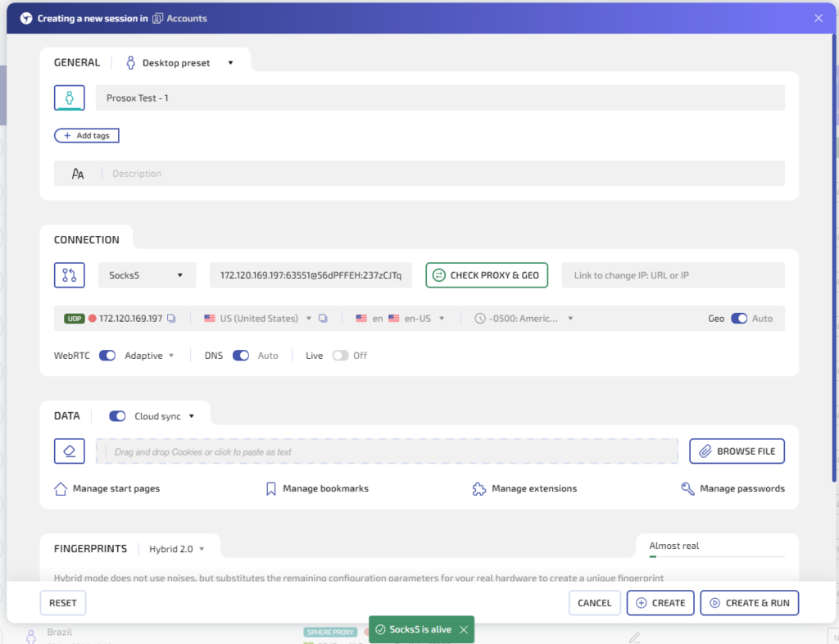Click the proxy connection icon in CONNECTION section
Viewport: 839px width, 644px height.
(69, 274)
